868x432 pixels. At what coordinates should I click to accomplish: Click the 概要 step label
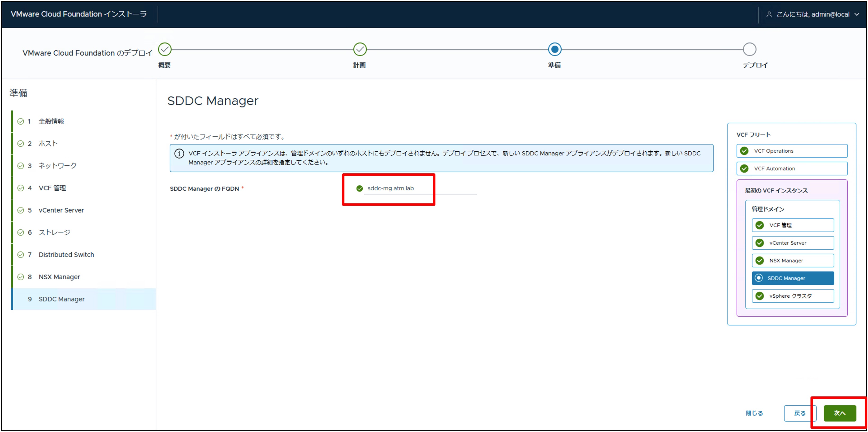point(164,65)
